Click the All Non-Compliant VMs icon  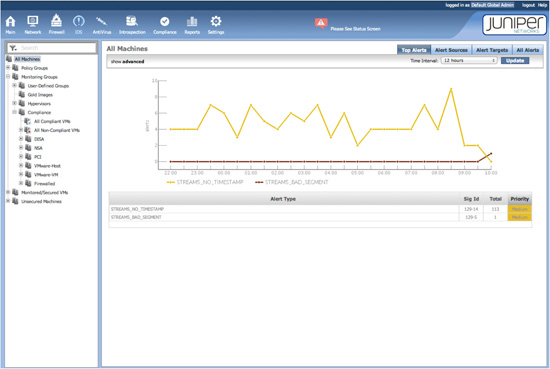[28, 130]
